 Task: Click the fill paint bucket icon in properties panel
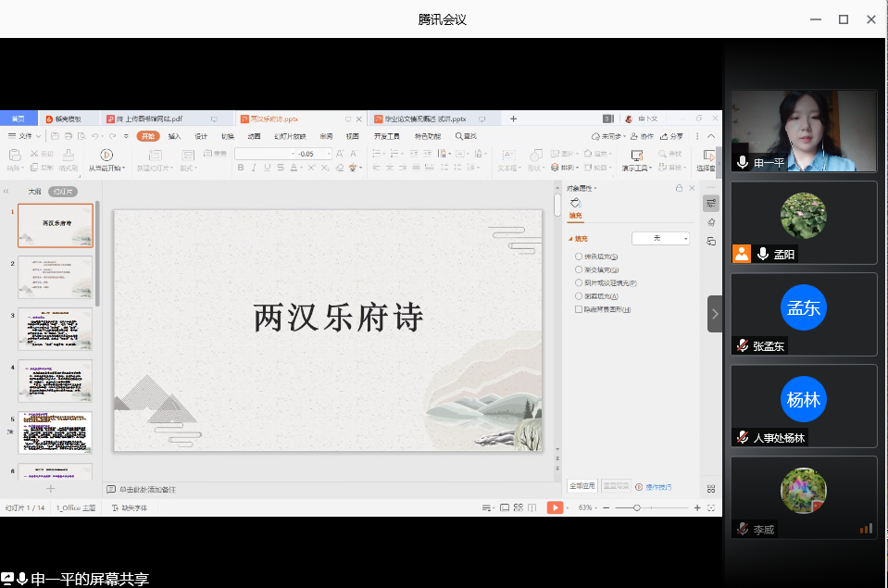575,203
